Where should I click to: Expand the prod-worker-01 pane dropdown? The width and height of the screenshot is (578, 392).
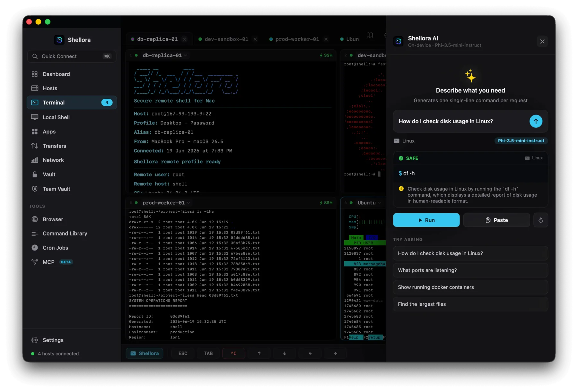(x=188, y=203)
